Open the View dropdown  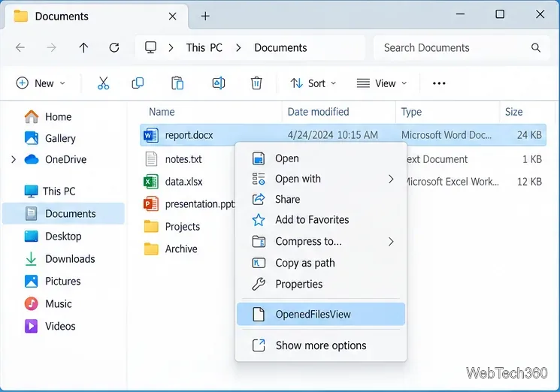point(382,83)
